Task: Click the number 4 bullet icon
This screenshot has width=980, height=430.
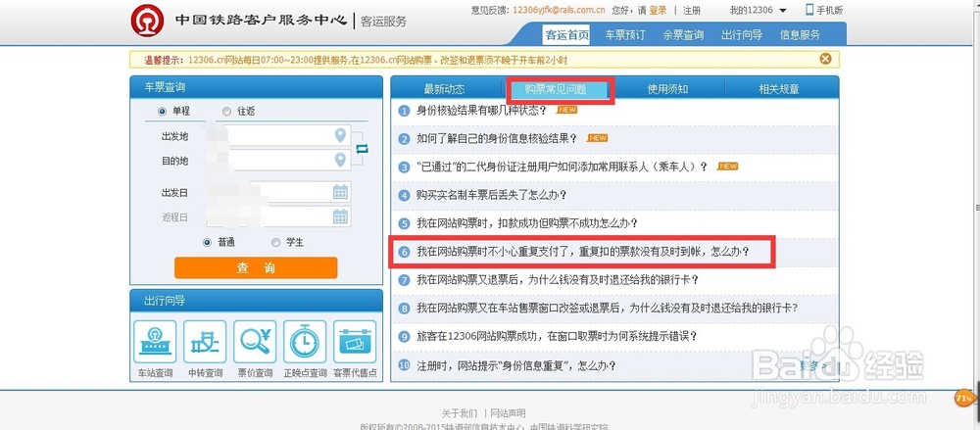Action: tap(405, 195)
